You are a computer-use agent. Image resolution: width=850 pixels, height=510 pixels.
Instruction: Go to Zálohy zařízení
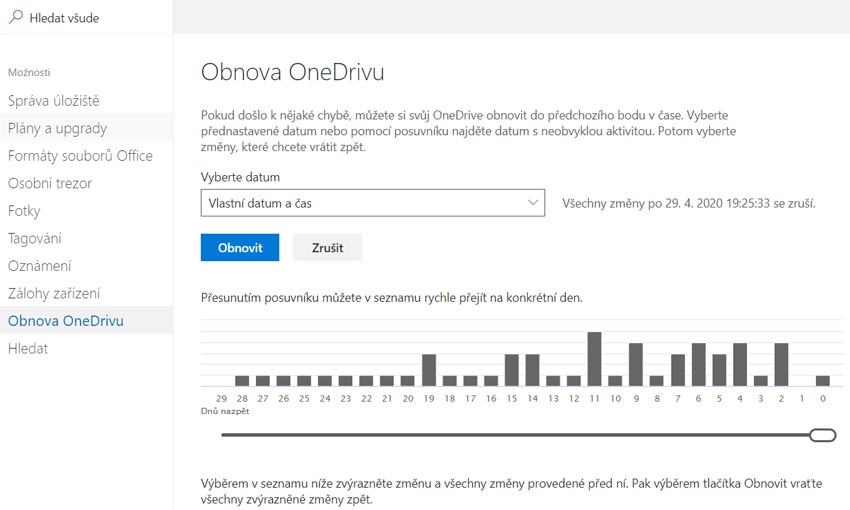[x=54, y=294]
